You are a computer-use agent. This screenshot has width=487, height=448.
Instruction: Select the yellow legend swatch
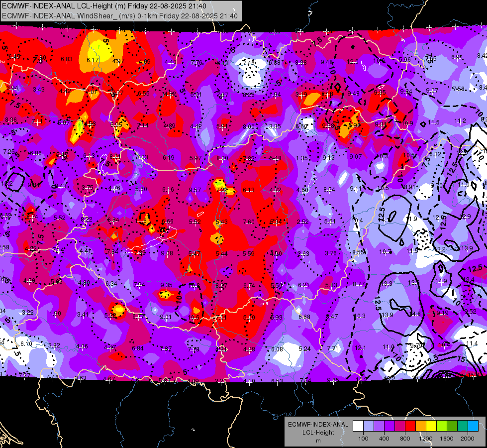431,426
